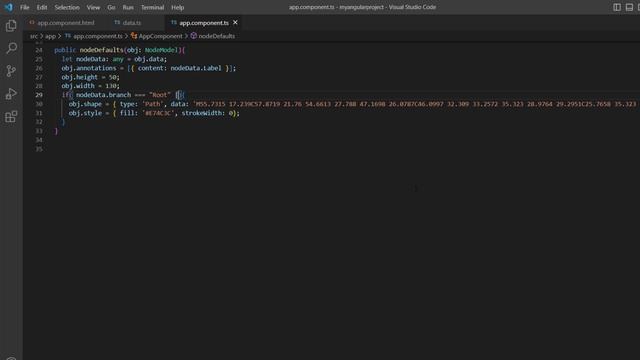Click 'obj.height' on line 27

point(79,77)
